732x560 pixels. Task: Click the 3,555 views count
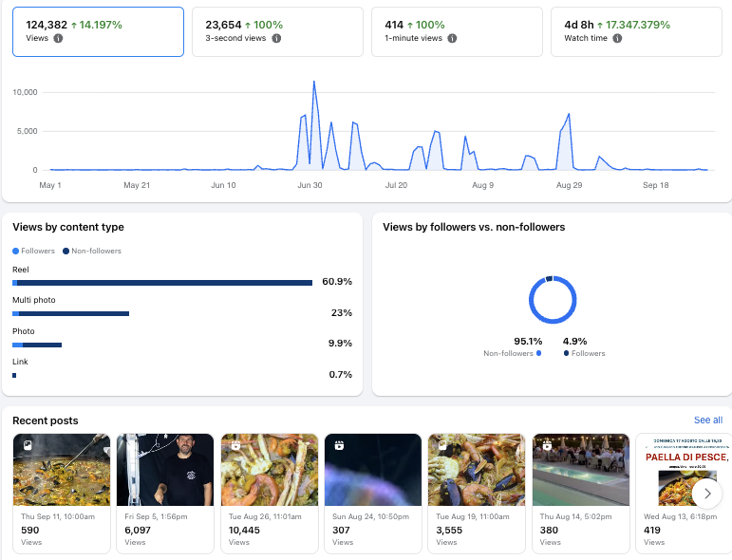(x=449, y=531)
